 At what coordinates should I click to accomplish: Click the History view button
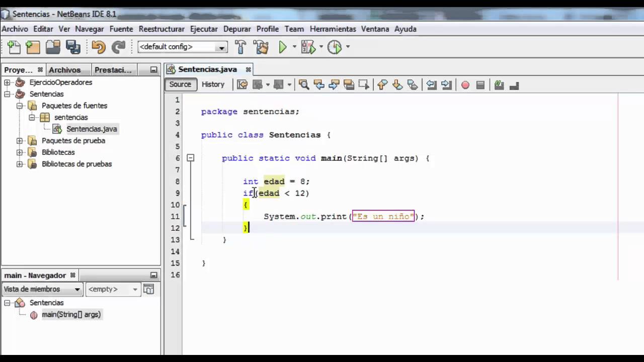[213, 84]
